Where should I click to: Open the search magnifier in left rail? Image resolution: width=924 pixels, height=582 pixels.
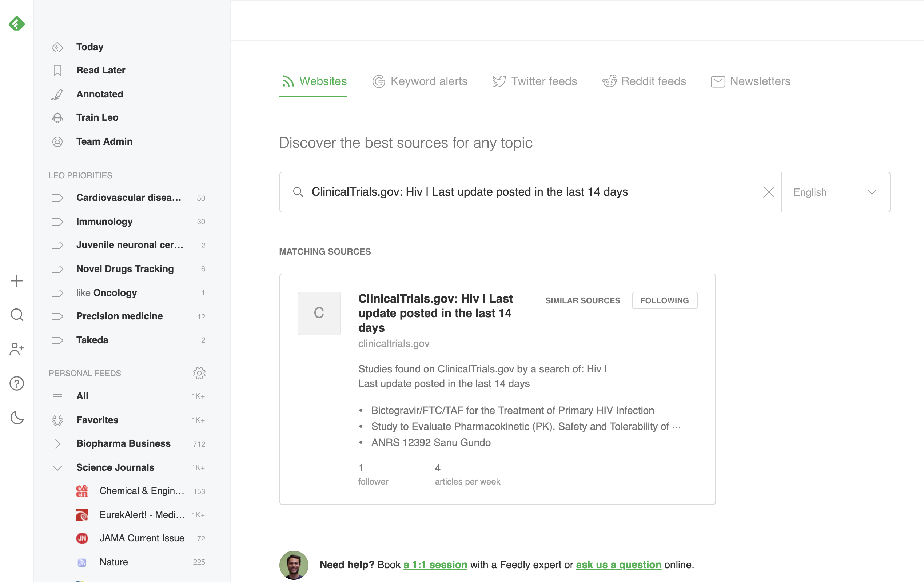[x=16, y=315]
